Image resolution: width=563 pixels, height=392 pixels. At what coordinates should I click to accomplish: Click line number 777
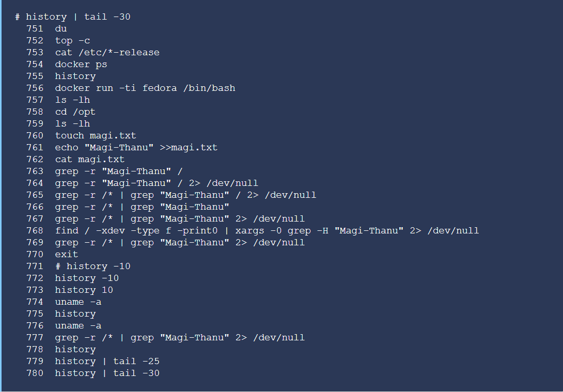(35, 337)
